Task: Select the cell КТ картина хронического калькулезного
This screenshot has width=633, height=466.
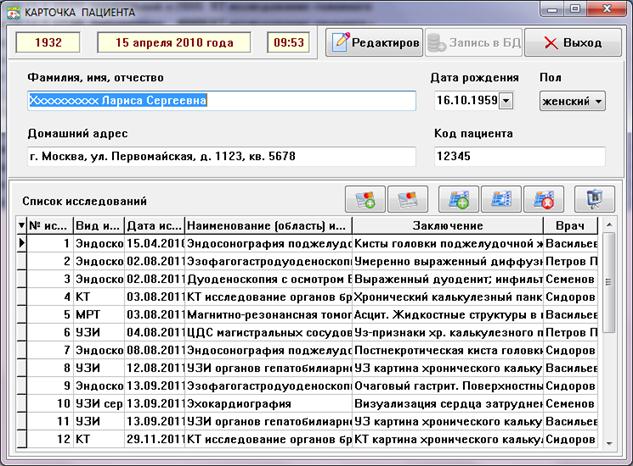Action: click(448, 439)
